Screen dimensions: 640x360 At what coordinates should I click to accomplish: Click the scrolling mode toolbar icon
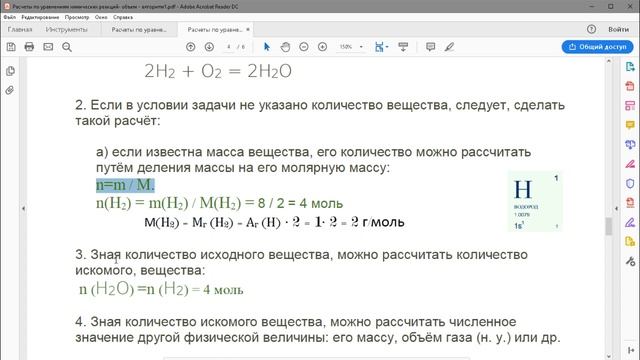pos(403,47)
